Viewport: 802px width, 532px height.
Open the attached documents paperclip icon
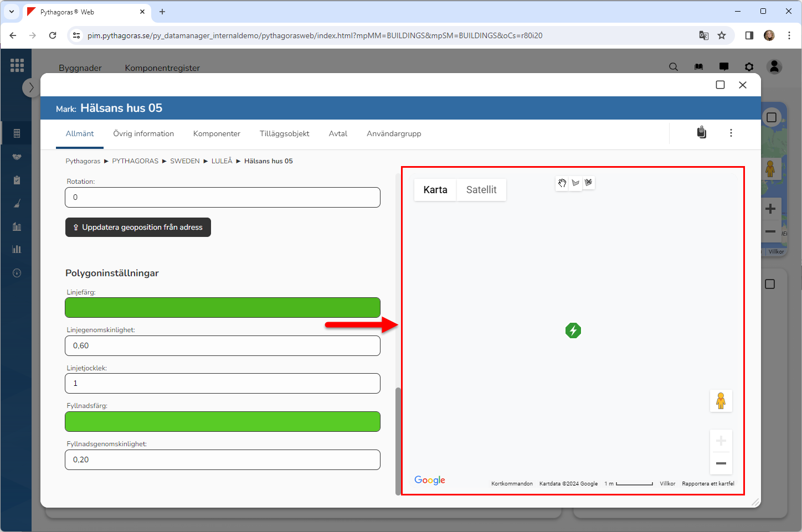(x=701, y=133)
